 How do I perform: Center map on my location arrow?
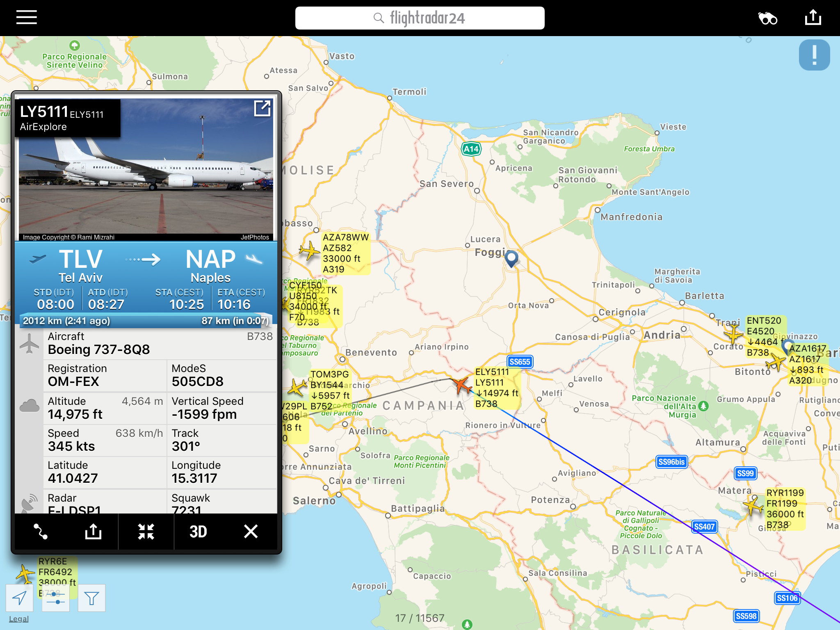(x=19, y=598)
